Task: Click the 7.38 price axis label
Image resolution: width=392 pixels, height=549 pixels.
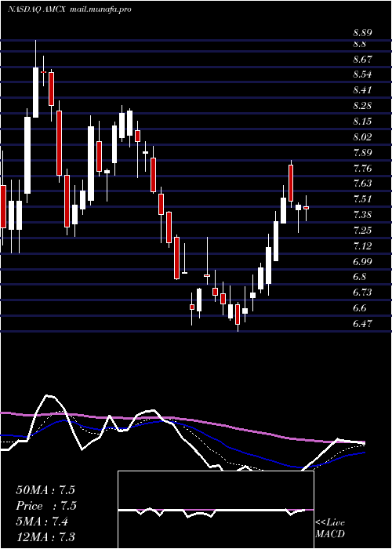Action: [x=362, y=215]
